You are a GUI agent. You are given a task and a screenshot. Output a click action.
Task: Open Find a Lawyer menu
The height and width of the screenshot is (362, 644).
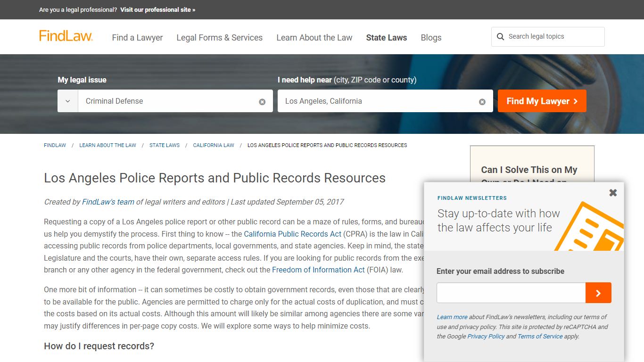[x=137, y=38]
